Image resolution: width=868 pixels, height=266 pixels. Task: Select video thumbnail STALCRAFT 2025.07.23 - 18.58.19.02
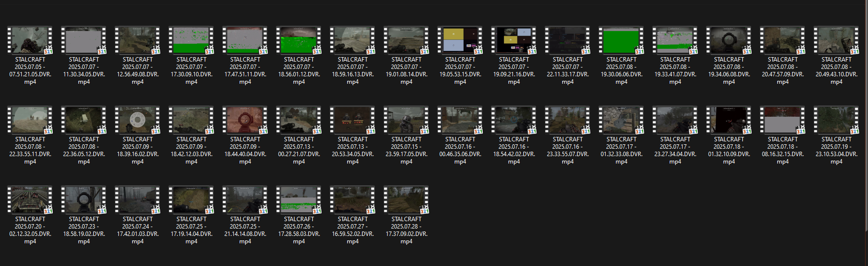tap(84, 199)
